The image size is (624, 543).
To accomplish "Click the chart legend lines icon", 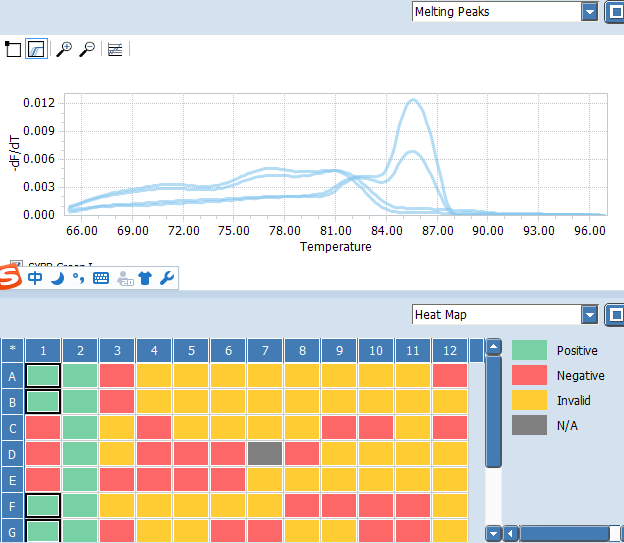I will 115,49.
